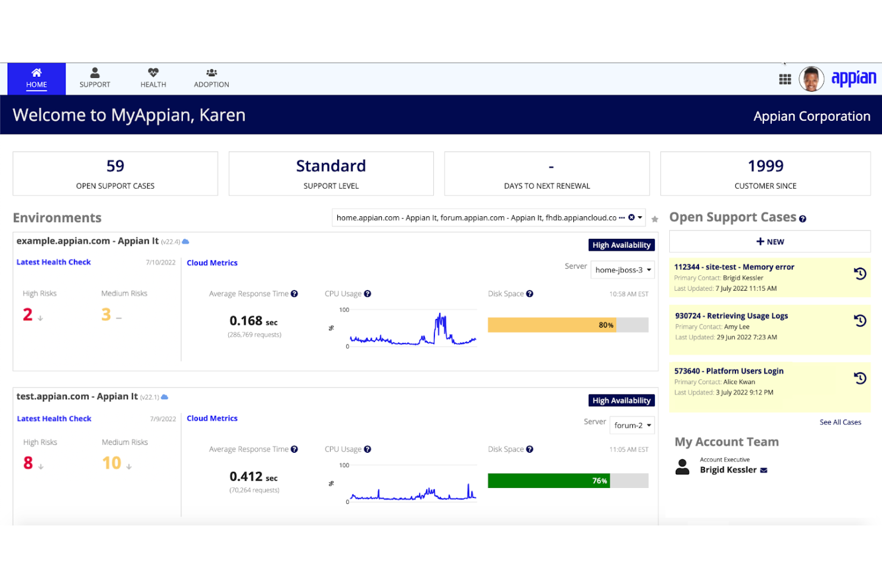Open Cloud Metrics for example.appian.com

212,263
